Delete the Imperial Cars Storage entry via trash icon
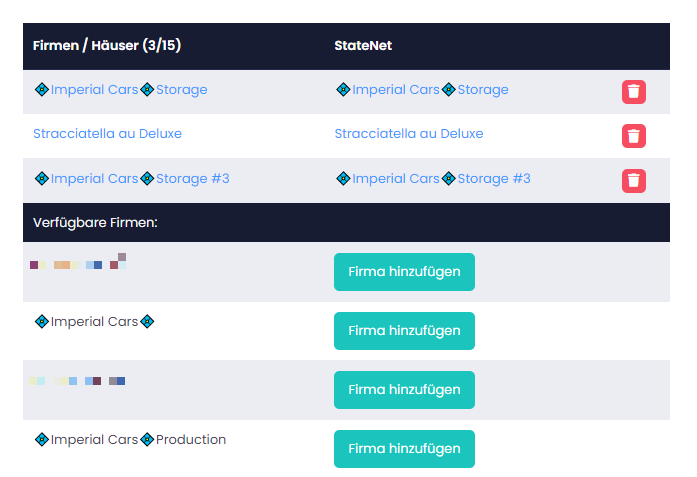 [x=633, y=92]
